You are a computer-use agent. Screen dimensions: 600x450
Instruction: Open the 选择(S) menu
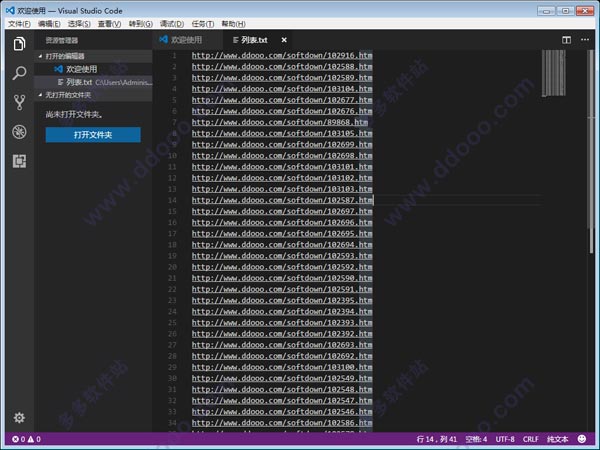[79, 24]
